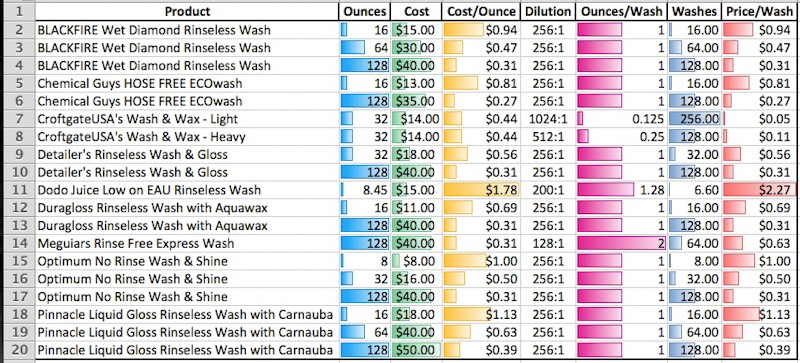Image resolution: width=800 pixels, height=363 pixels.
Task: Select the 0.125 ounces per wash cell
Action: (x=621, y=119)
